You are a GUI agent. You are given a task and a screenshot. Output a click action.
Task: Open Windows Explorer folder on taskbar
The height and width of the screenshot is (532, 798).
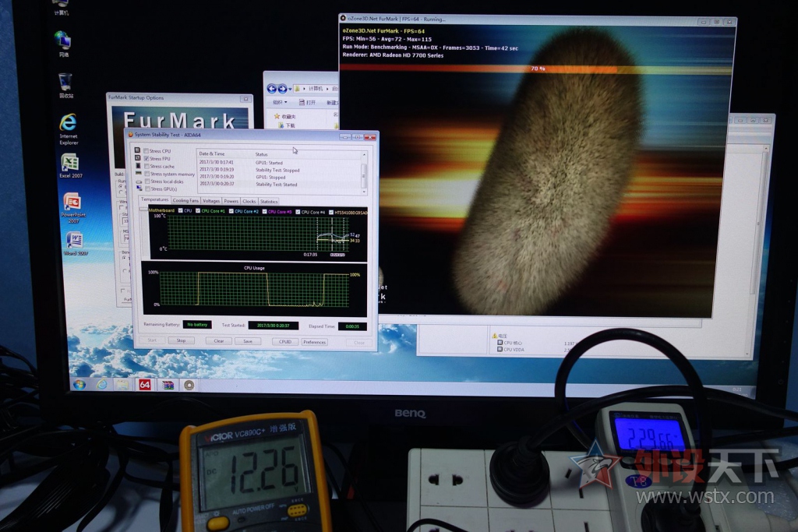pos(122,385)
